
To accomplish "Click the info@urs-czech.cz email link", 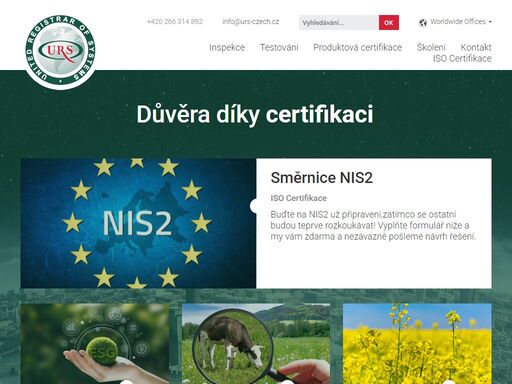I will pyautogui.click(x=251, y=22).
